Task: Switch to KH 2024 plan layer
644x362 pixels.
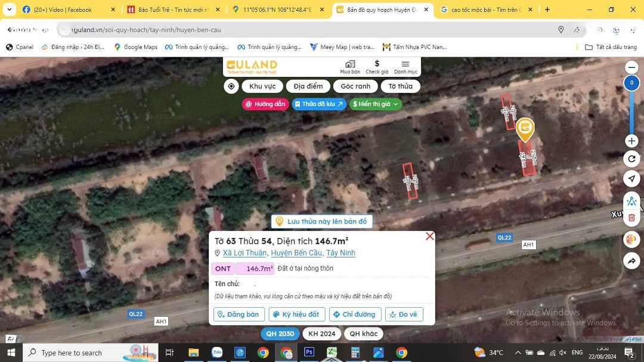Action: point(322,334)
